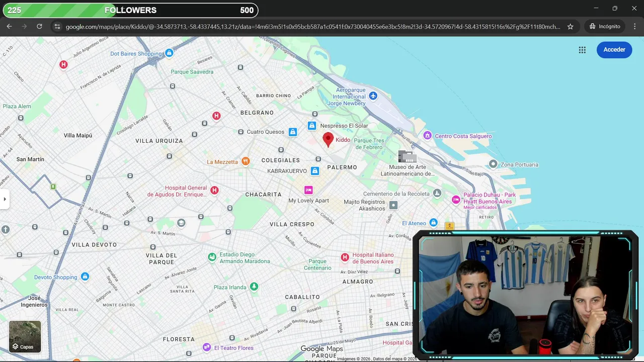Bookmark this page with the star icon
The height and width of the screenshot is (362, 644).
(570, 26)
